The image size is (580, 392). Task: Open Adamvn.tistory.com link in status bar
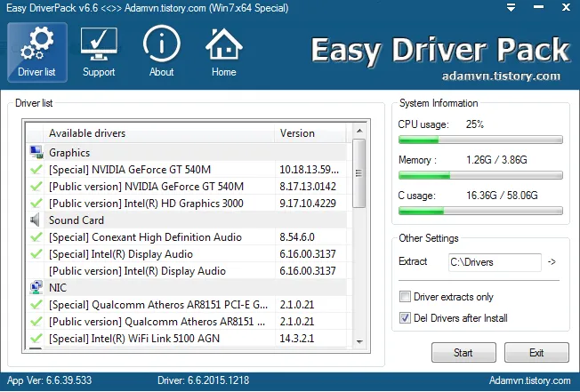click(529, 380)
